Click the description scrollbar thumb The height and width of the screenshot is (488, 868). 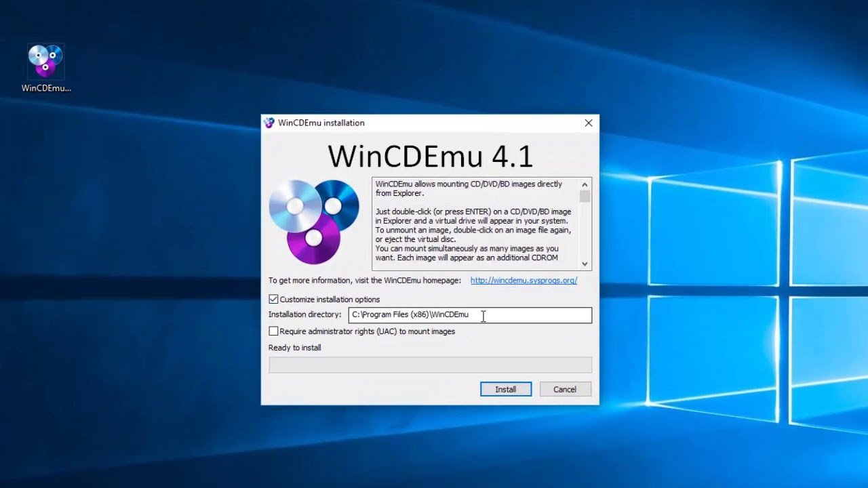pos(585,197)
